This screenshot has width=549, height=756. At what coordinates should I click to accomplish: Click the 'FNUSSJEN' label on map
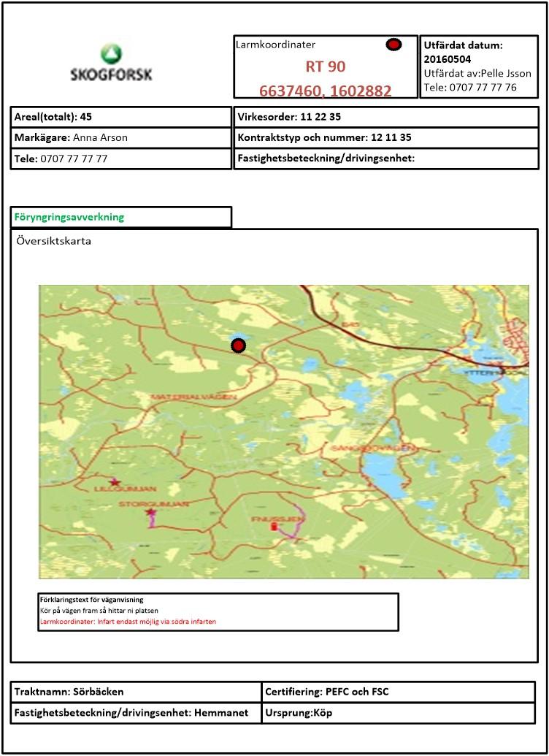pyautogui.click(x=279, y=519)
